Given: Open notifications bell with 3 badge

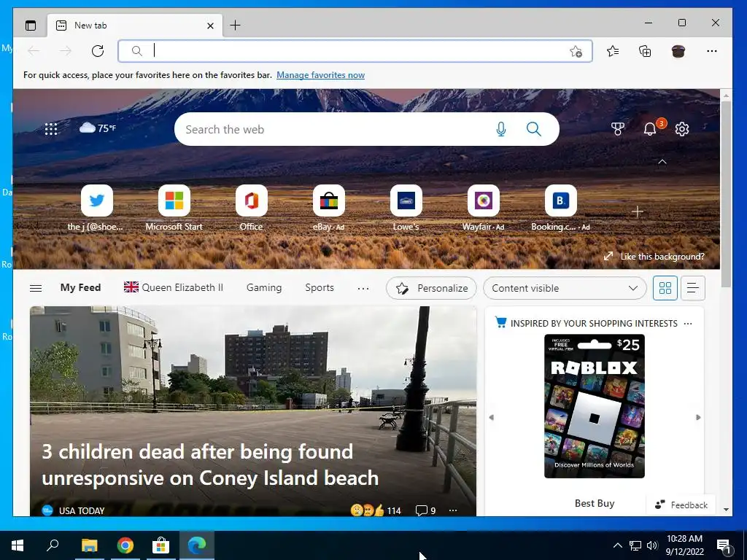Looking at the screenshot, I should tap(650, 128).
